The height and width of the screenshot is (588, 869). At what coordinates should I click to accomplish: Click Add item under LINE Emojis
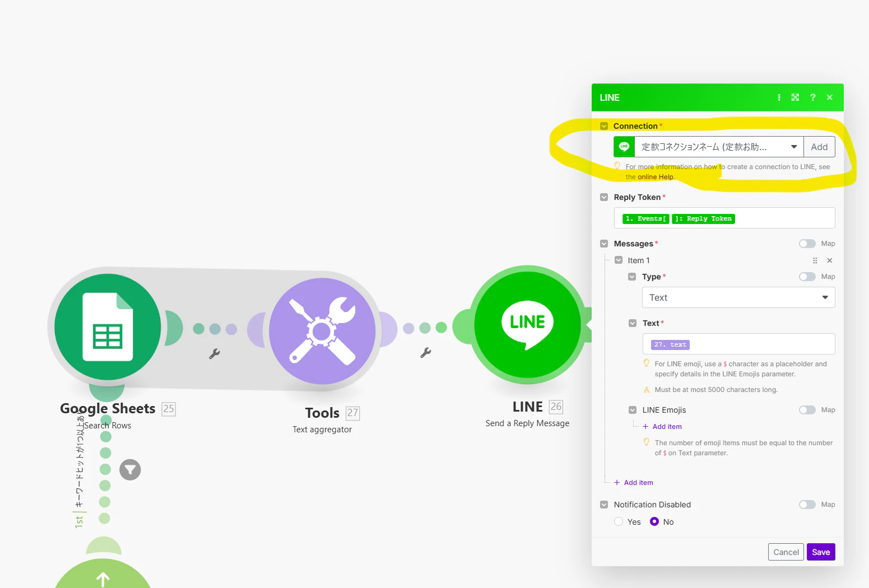click(662, 427)
